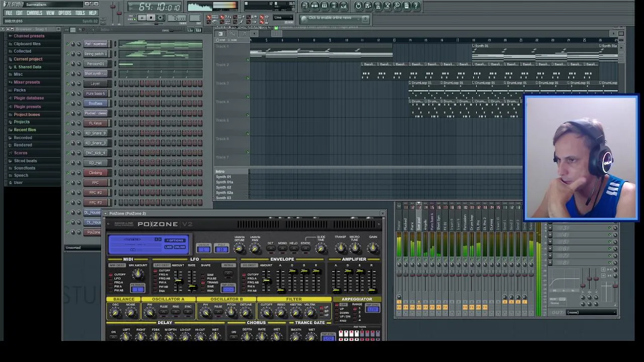Click the undo shortcut icon
644x362 pixels.
(x=358, y=6)
